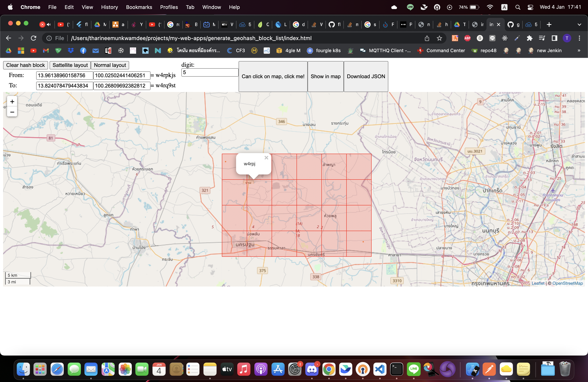Click the share page icon in address bar
This screenshot has height=382, width=588.
pos(427,38)
